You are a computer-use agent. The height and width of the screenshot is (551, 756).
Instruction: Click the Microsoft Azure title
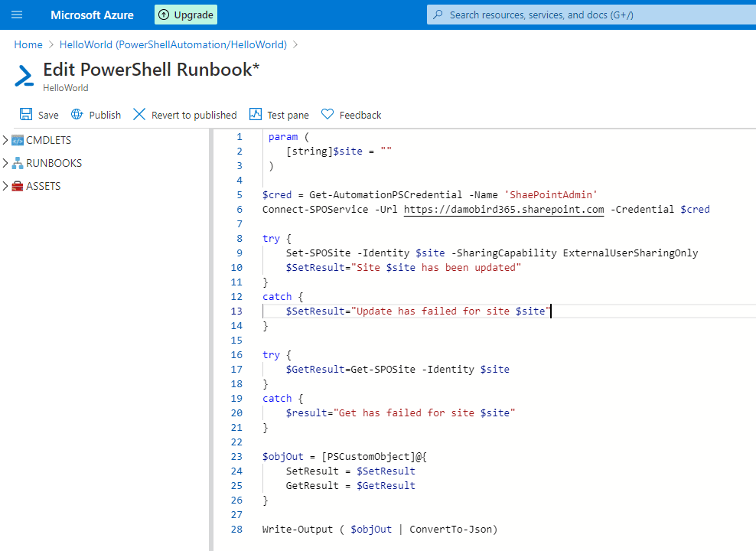[92, 15]
